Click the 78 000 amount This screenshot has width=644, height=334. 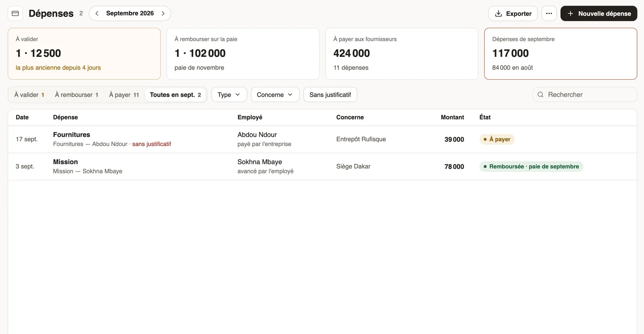pos(454,167)
